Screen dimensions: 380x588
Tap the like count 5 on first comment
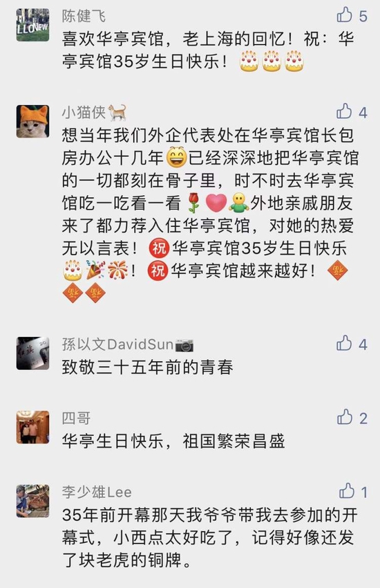click(363, 16)
